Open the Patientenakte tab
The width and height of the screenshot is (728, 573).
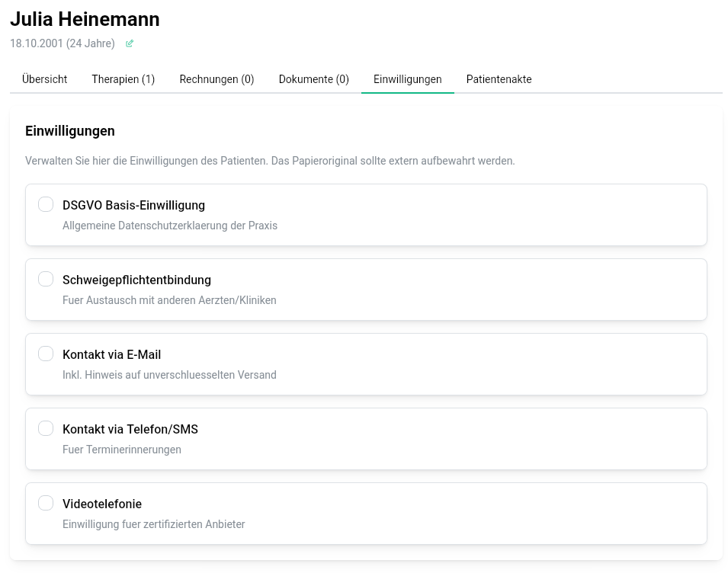click(x=499, y=79)
